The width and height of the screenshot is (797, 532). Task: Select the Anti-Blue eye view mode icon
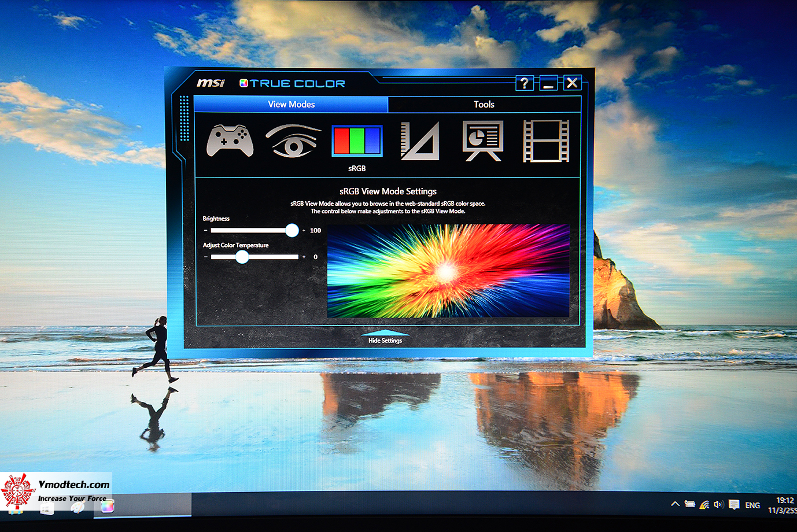(x=293, y=141)
